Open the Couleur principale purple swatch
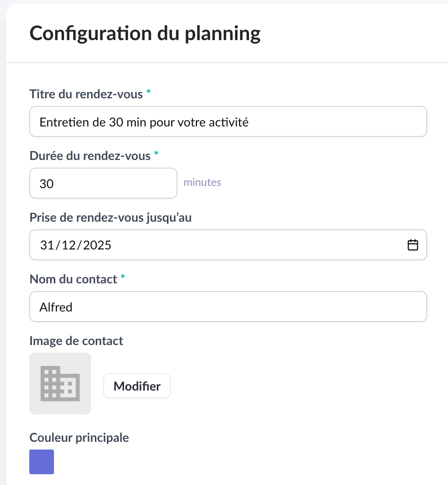 click(x=42, y=461)
